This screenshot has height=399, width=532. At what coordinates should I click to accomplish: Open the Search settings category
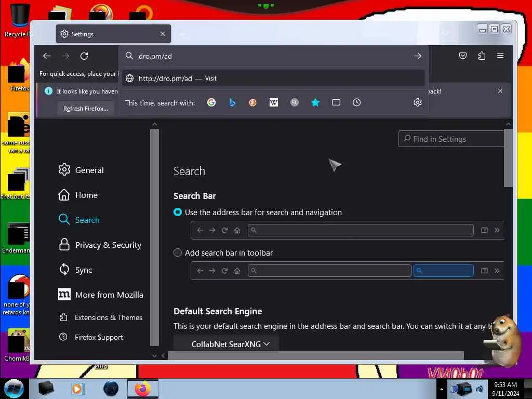pyautogui.click(x=79, y=220)
